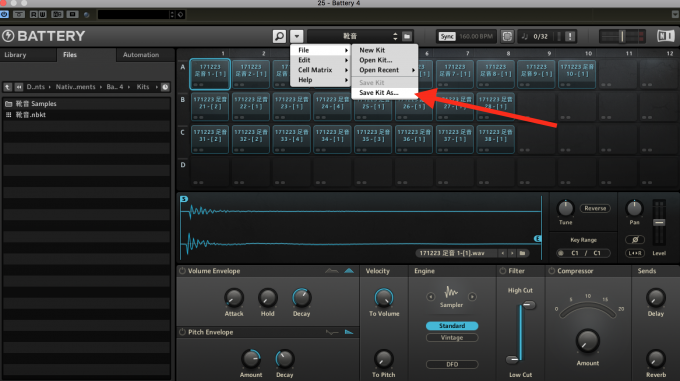The width and height of the screenshot is (680, 381).
Task: Switch to the Automation tab
Action: click(141, 55)
